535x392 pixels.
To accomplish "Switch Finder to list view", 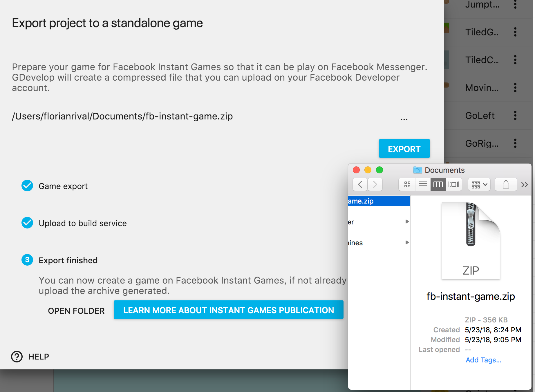I will (423, 184).
